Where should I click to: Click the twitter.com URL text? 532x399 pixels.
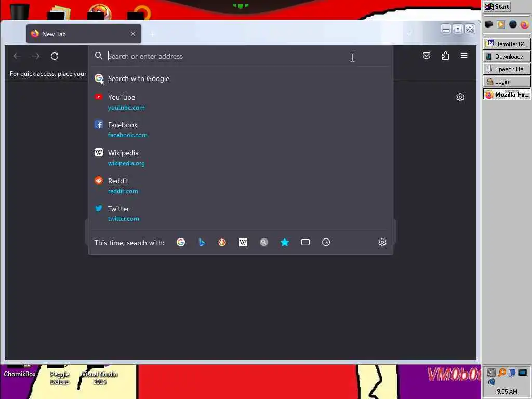[x=124, y=219]
